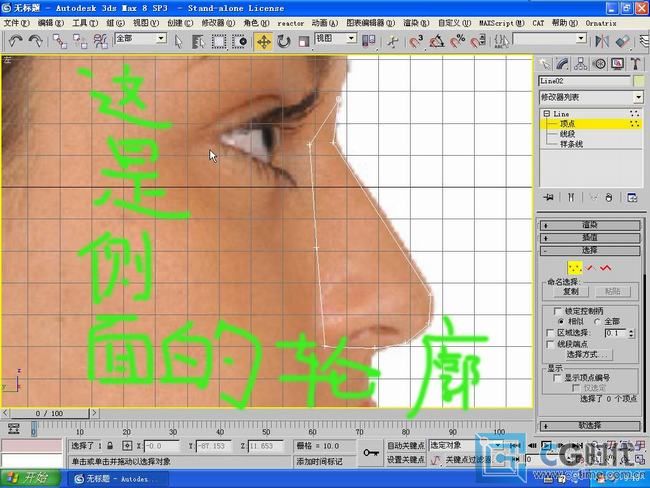Image resolution: width=650 pixels, height=488 pixels.
Task: Select Vertex sub-object level yellow dots icon
Action: [575, 268]
